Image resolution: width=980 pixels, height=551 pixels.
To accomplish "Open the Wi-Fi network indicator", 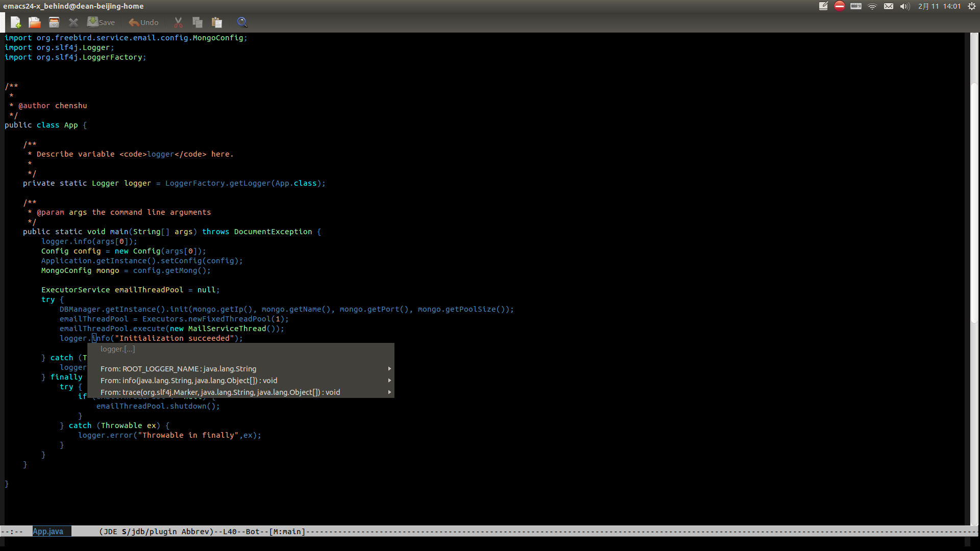I will click(x=872, y=6).
